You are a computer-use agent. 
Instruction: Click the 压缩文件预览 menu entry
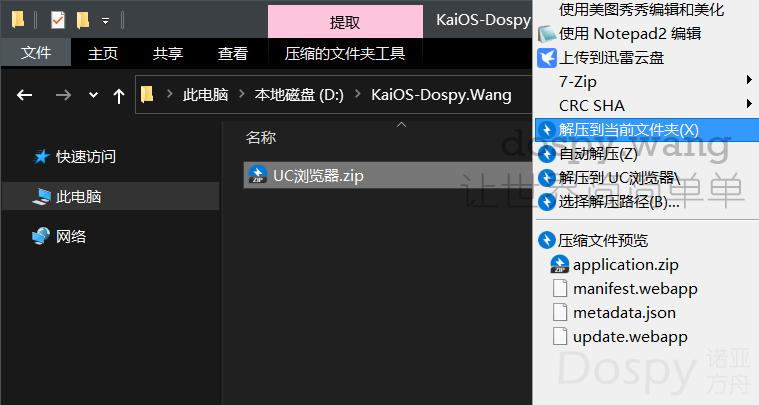pyautogui.click(x=603, y=240)
